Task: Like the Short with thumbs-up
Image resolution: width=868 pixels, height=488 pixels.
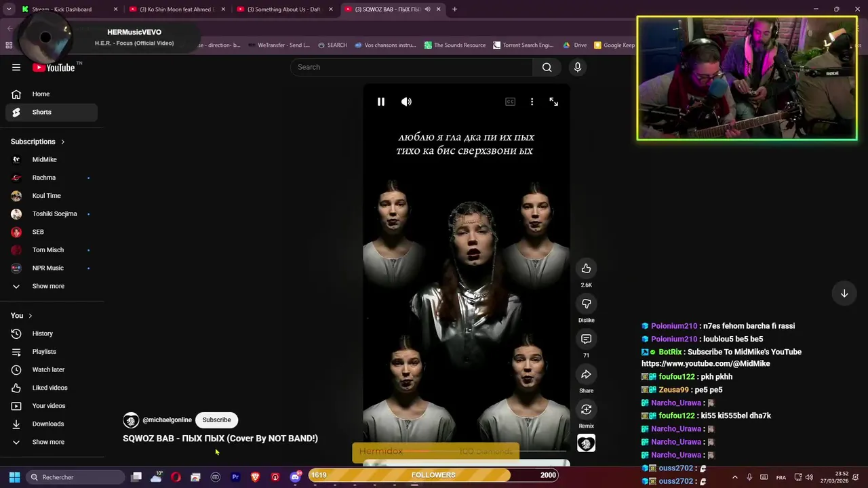Action: click(x=587, y=268)
